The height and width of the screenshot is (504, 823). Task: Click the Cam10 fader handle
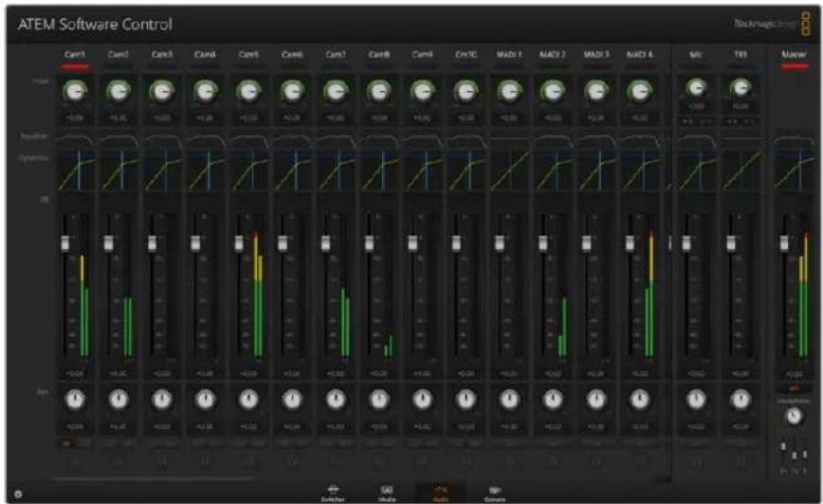click(456, 243)
